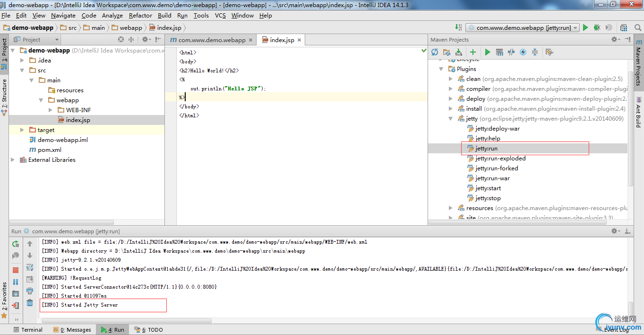Hide the Maven Projects panel
The width and height of the screenshot is (644, 335).
(627, 39)
